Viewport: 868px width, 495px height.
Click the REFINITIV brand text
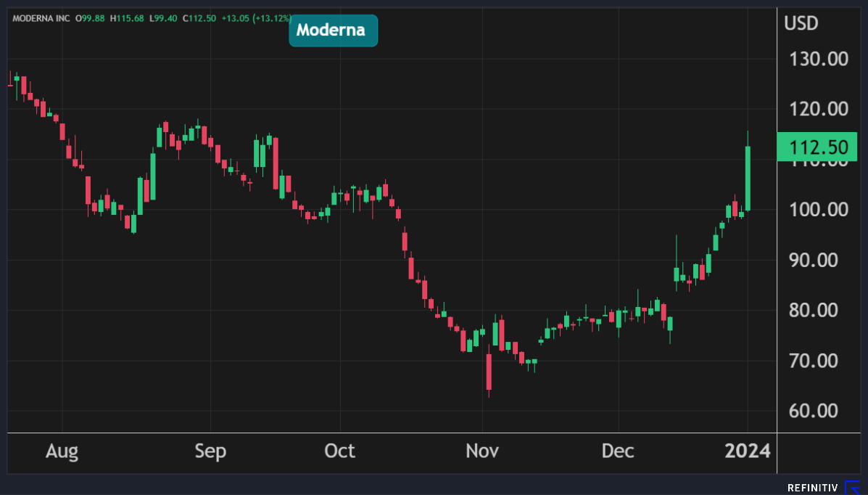coord(814,488)
